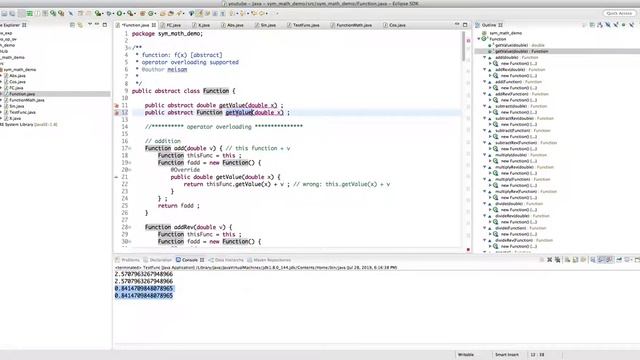Open the Maven Repositories tab

tap(269, 260)
